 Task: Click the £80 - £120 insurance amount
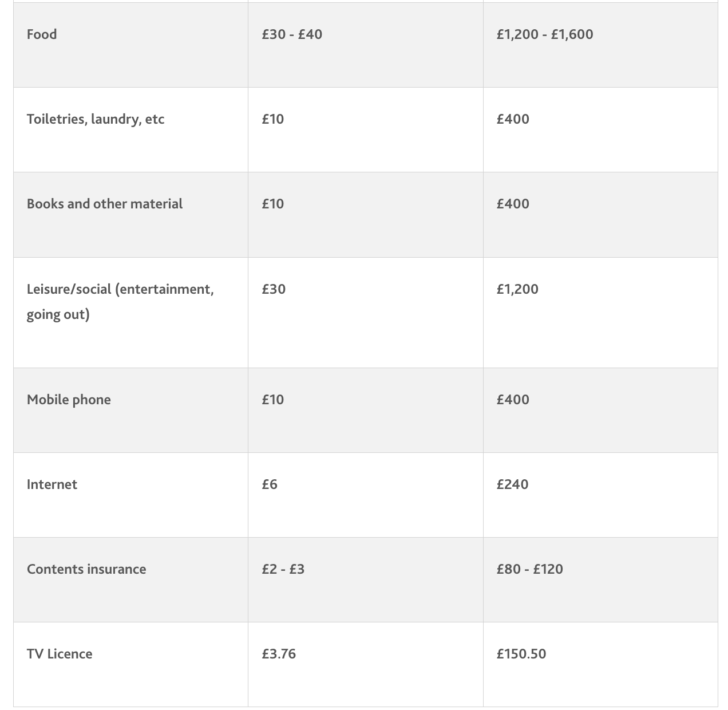pyautogui.click(x=529, y=569)
